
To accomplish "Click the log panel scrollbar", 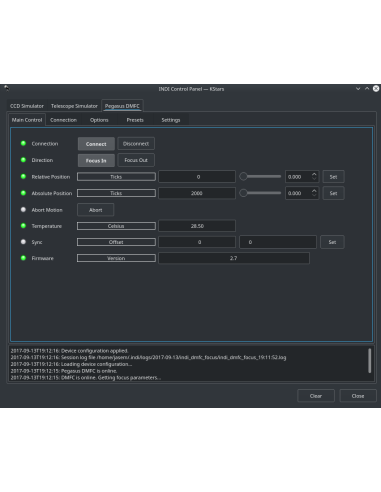I will click(x=369, y=361).
